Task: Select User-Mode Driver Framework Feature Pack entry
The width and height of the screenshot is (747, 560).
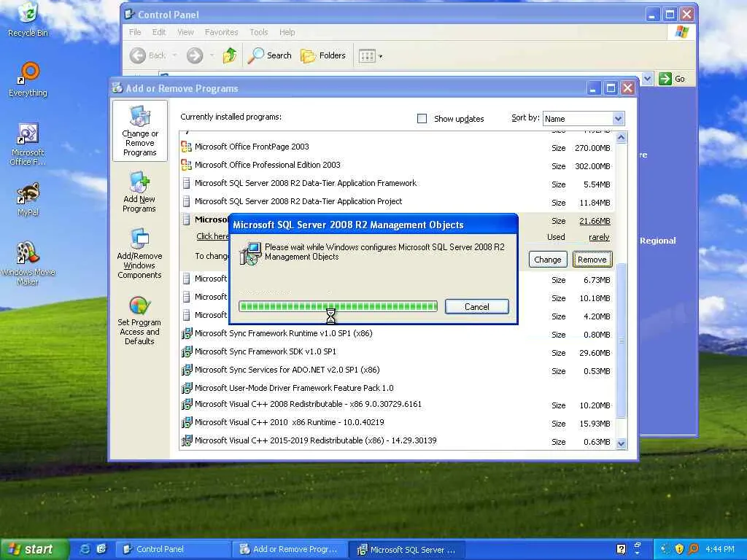Action: 397,388
